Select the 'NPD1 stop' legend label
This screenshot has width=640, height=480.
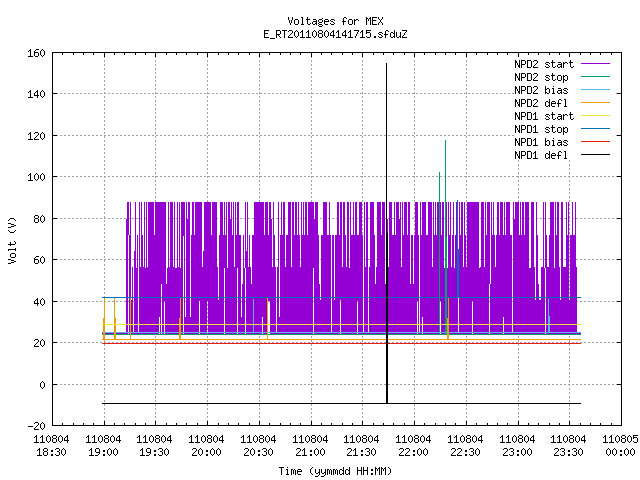point(541,129)
